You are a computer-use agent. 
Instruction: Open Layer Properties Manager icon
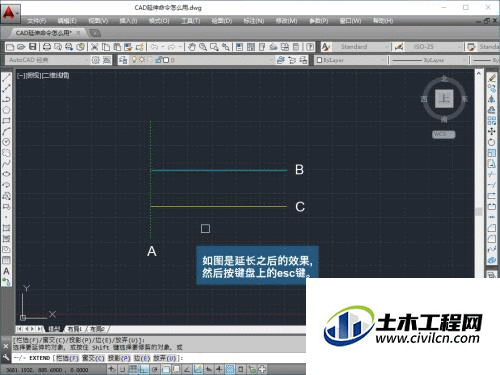123,60
